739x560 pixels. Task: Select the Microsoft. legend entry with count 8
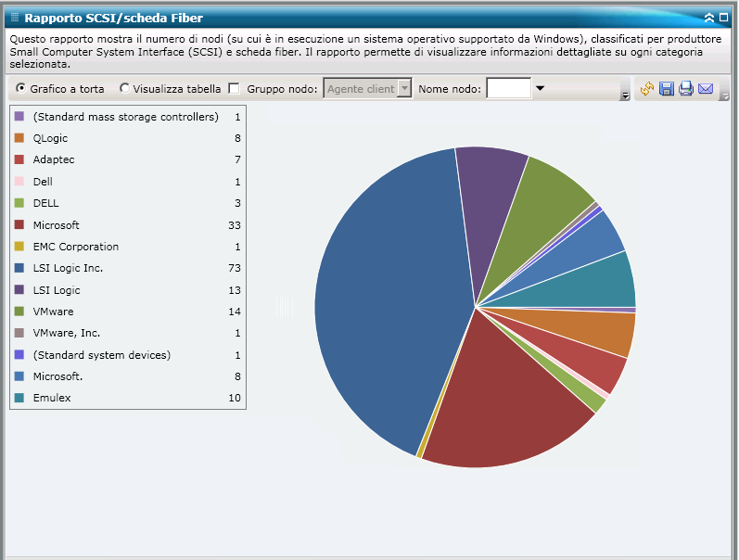(128, 376)
